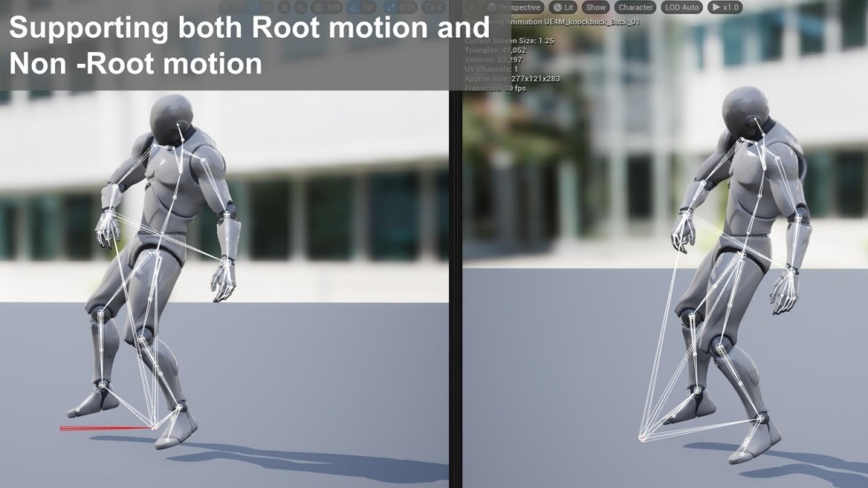
Task: Select the Current Screen Size: 1.25 stat
Action: tap(509, 41)
